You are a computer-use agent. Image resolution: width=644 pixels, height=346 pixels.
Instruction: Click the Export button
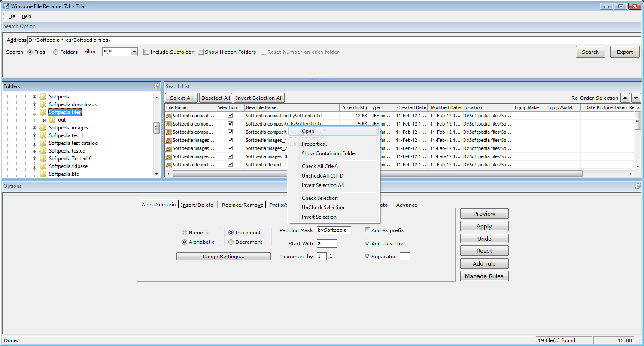click(x=625, y=52)
